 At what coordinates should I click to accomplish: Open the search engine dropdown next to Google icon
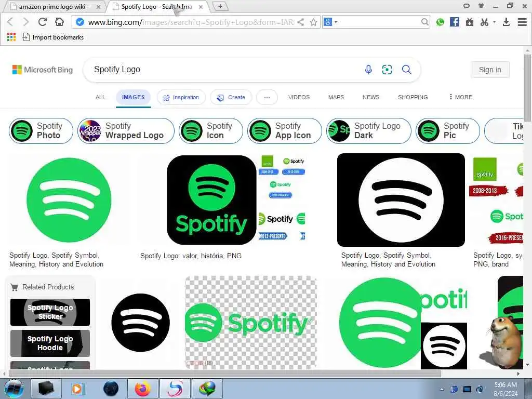pos(336,22)
